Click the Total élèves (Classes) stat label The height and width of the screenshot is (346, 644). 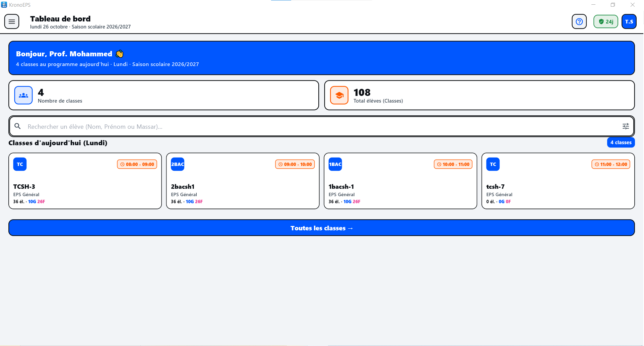pos(378,101)
